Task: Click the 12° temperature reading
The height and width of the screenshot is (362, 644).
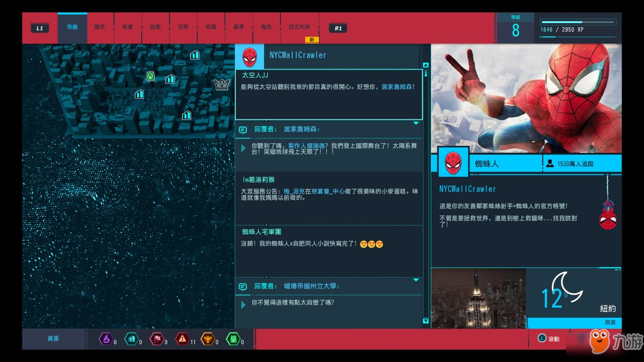Action: (x=554, y=298)
